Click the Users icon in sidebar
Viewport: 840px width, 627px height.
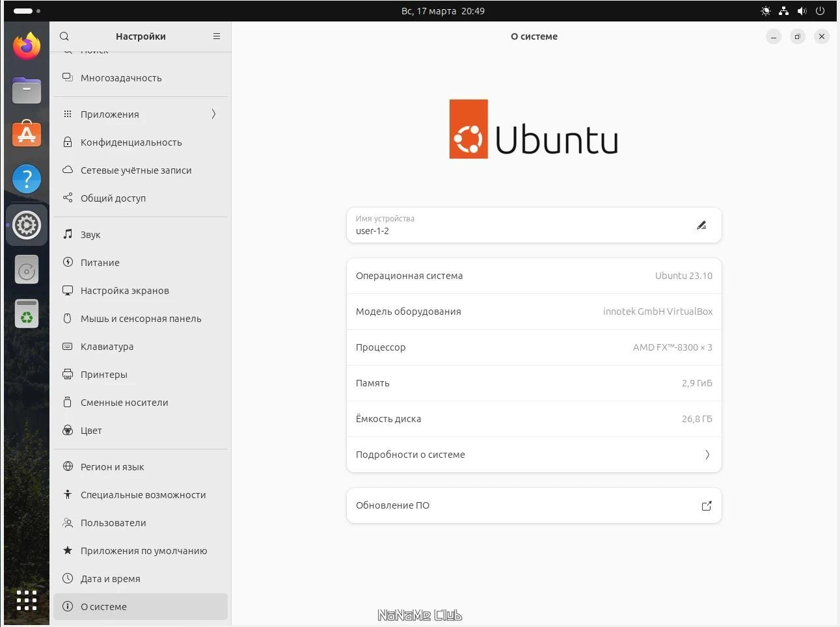tap(68, 522)
